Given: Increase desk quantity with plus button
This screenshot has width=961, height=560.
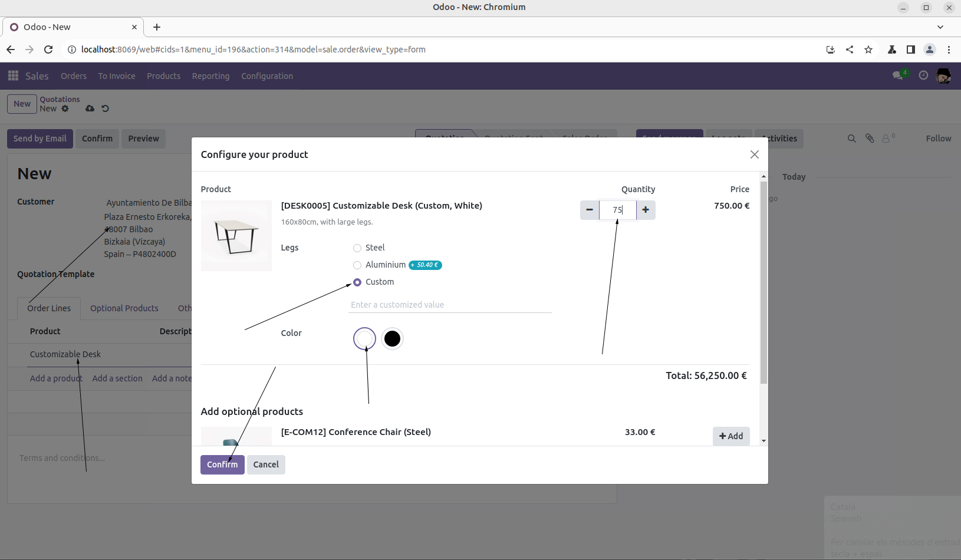Looking at the screenshot, I should (646, 210).
